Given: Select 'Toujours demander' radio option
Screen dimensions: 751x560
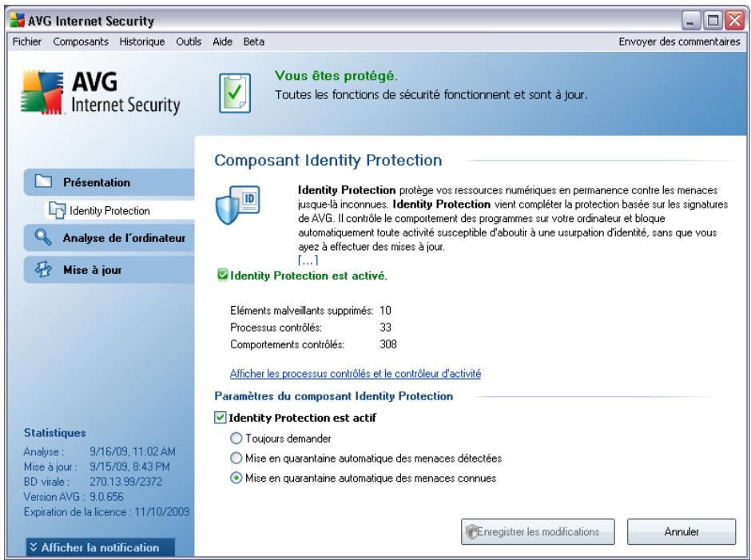Looking at the screenshot, I should pyautogui.click(x=236, y=439).
